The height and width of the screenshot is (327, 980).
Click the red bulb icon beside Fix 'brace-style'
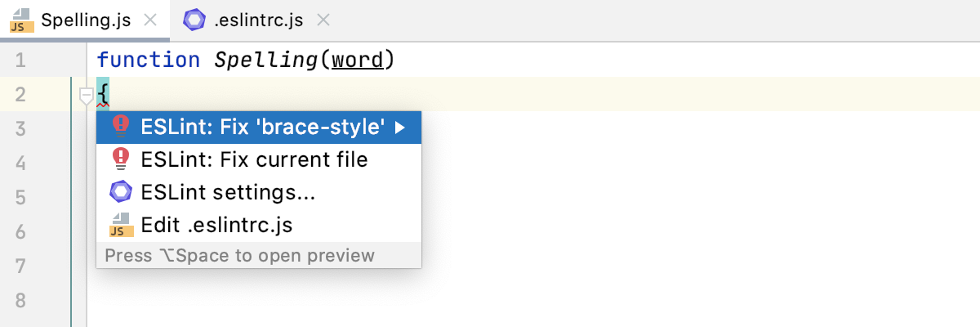(x=120, y=127)
